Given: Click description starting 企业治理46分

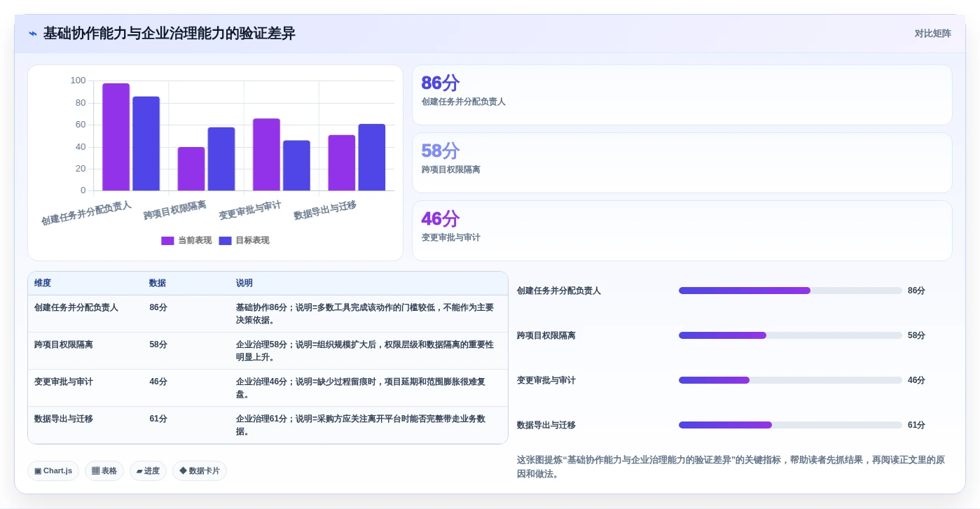Looking at the screenshot, I should click(x=361, y=388).
